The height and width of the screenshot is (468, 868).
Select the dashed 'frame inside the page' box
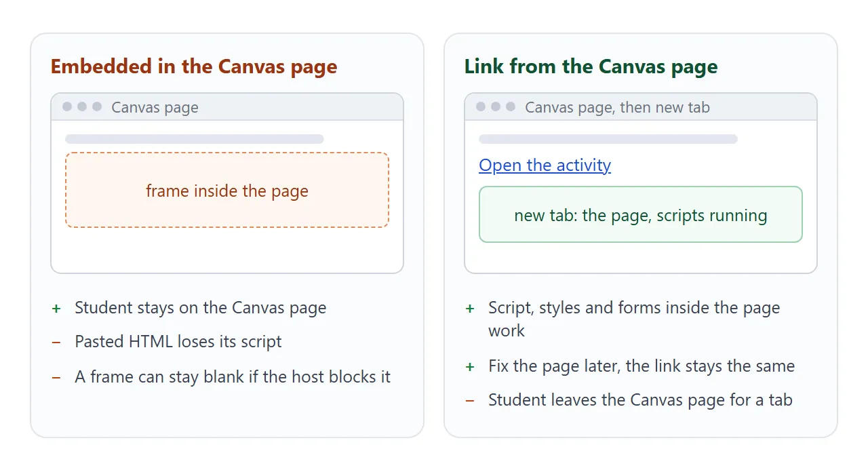(227, 190)
